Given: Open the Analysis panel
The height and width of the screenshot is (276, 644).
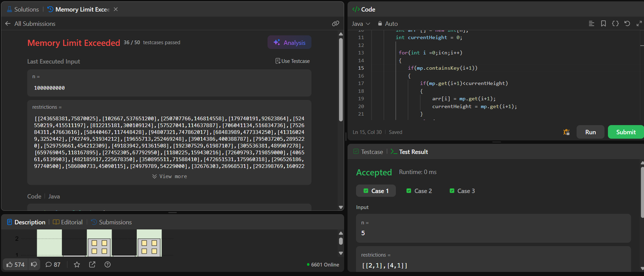Looking at the screenshot, I should 289,42.
